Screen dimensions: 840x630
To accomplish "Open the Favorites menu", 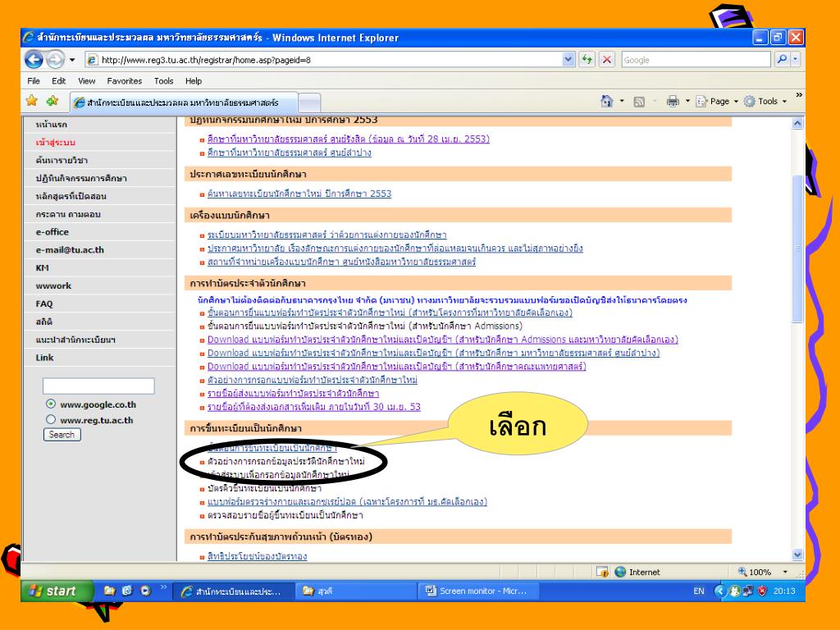I will pyautogui.click(x=125, y=81).
